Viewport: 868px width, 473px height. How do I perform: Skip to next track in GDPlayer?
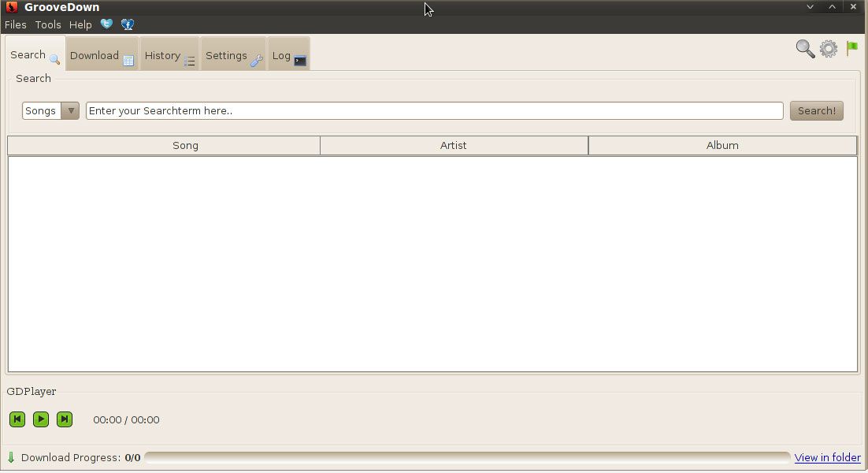click(x=65, y=419)
